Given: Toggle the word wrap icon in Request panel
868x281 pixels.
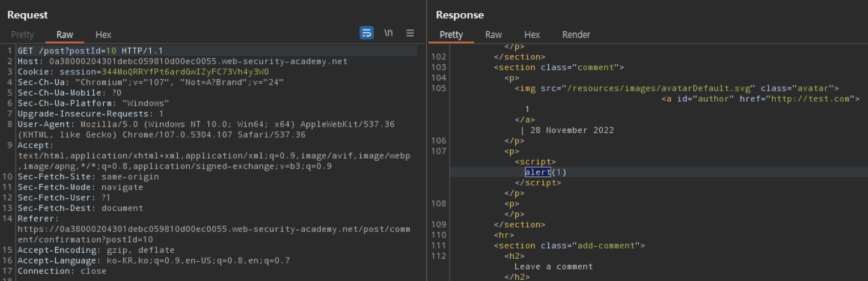Looking at the screenshot, I should [366, 33].
